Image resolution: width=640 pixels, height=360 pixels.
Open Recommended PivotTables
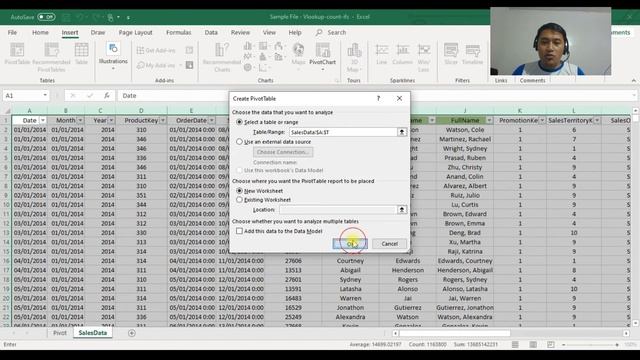pos(51,57)
